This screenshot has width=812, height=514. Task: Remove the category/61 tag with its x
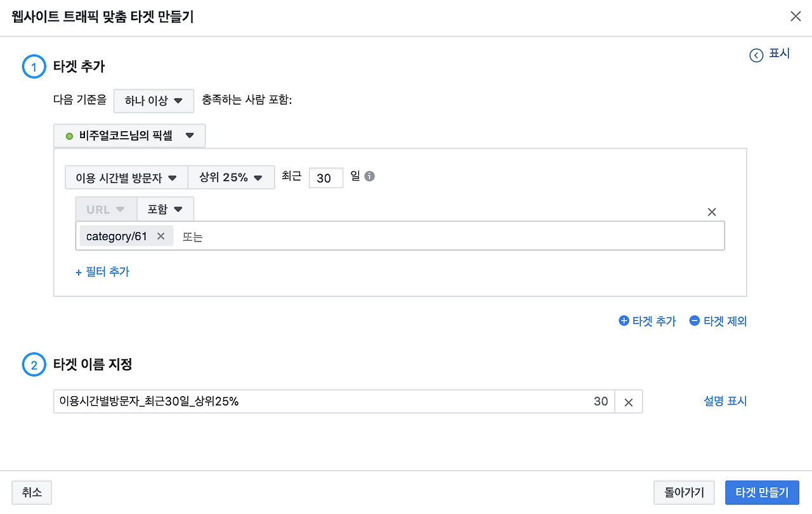click(160, 236)
